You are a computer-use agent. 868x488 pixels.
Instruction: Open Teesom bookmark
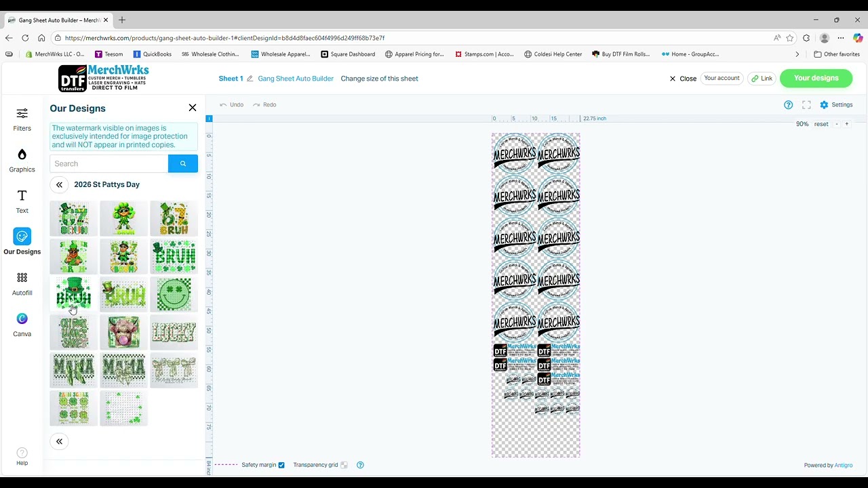(108, 54)
